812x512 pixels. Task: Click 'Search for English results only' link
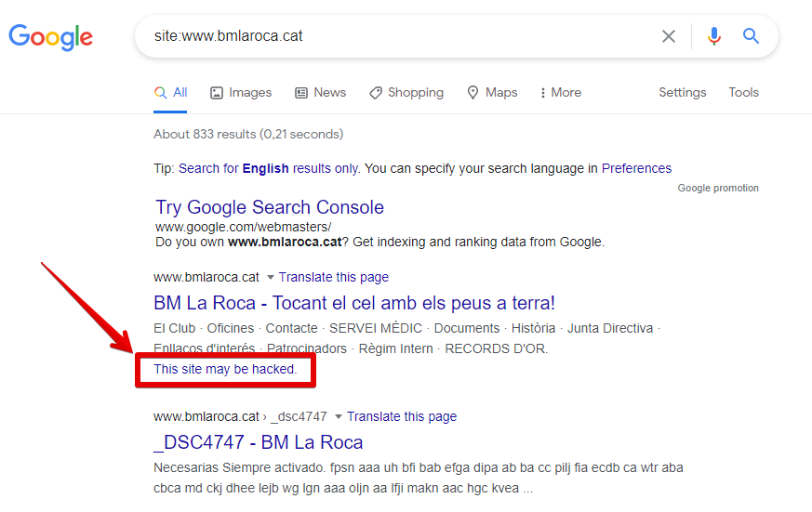click(268, 168)
